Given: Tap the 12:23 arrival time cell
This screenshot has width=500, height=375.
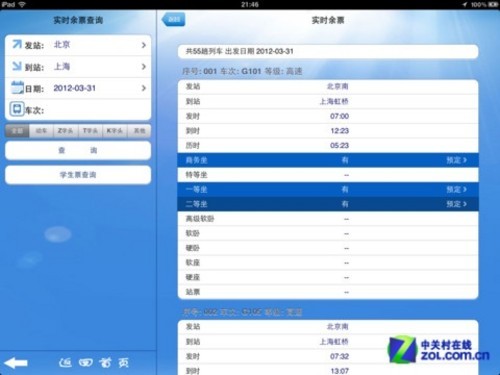Looking at the screenshot, I should click(339, 131).
